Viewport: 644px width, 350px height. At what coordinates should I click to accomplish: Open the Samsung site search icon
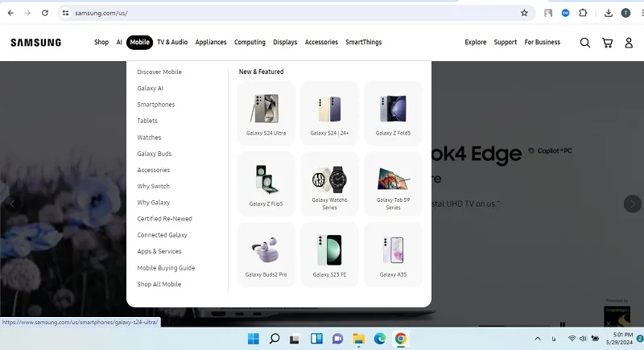tap(585, 43)
